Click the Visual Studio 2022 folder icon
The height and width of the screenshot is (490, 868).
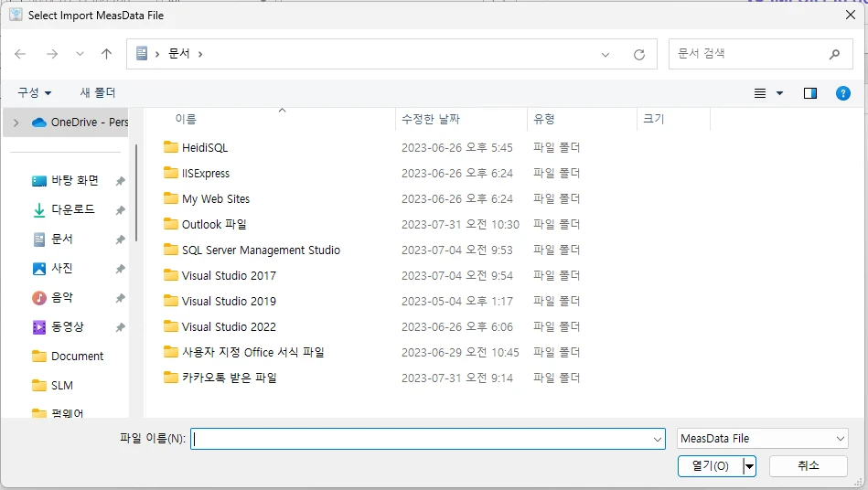tap(170, 326)
